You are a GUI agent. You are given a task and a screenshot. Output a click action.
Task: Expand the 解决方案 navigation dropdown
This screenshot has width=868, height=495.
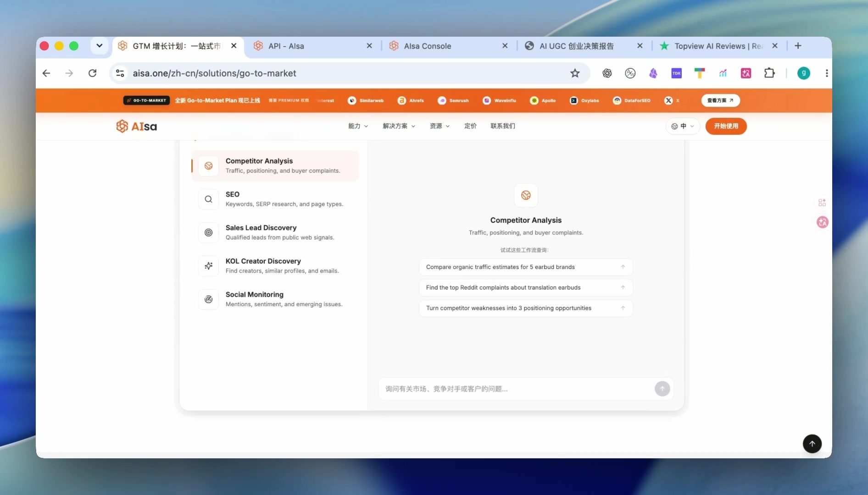pos(399,126)
